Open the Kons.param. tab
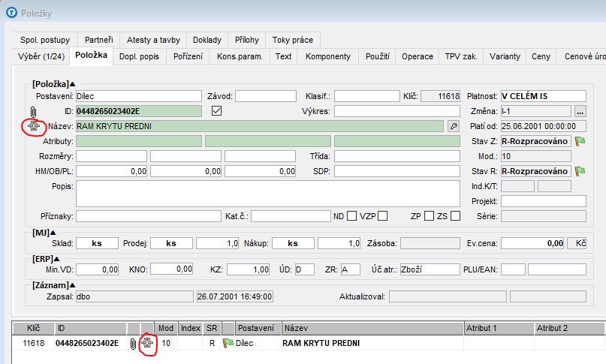This screenshot has height=364, width=606. pyautogui.click(x=240, y=56)
